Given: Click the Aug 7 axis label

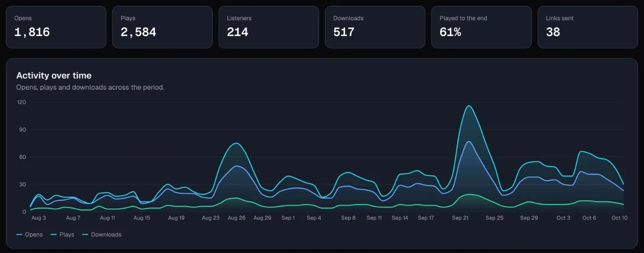Looking at the screenshot, I should (x=73, y=218).
